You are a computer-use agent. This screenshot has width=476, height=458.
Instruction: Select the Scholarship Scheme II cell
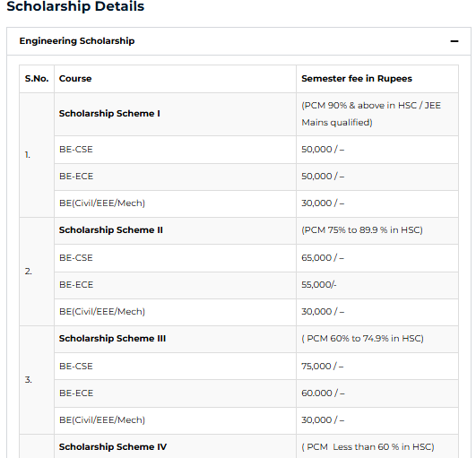point(111,230)
